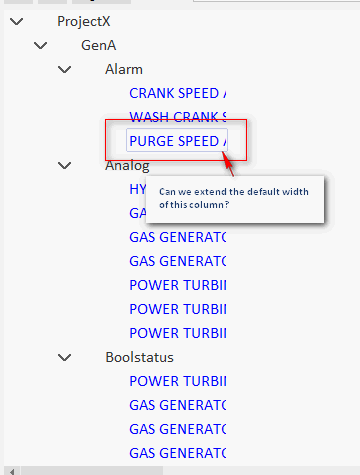
Task: Select the Boolstatus folder label
Action: coord(140,358)
